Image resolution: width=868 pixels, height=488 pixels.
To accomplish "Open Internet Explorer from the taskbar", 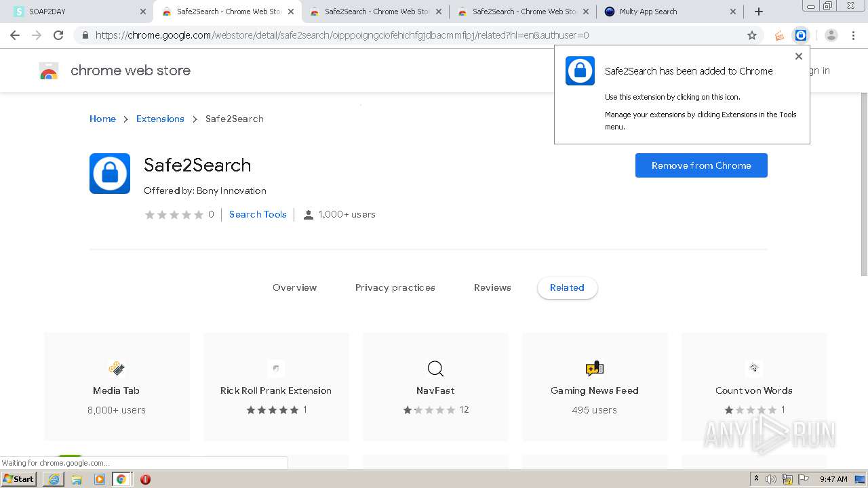I will coord(54,479).
